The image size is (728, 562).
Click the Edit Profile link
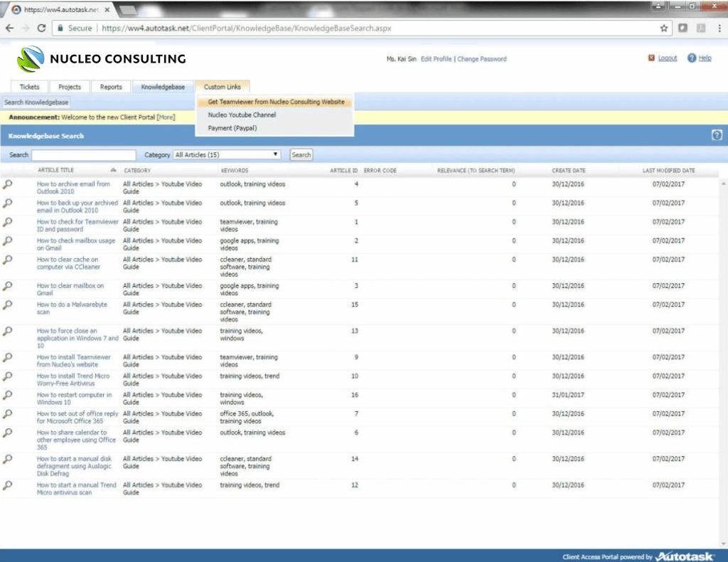436,59
